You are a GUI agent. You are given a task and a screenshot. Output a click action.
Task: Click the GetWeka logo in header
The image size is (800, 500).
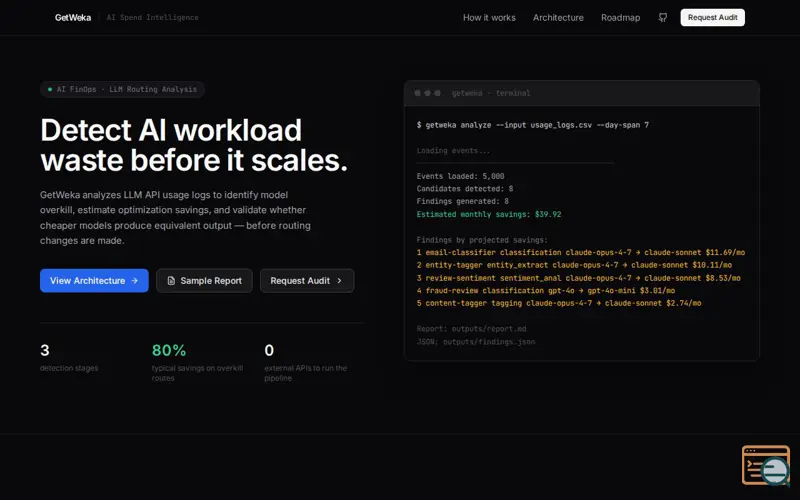(x=73, y=17)
